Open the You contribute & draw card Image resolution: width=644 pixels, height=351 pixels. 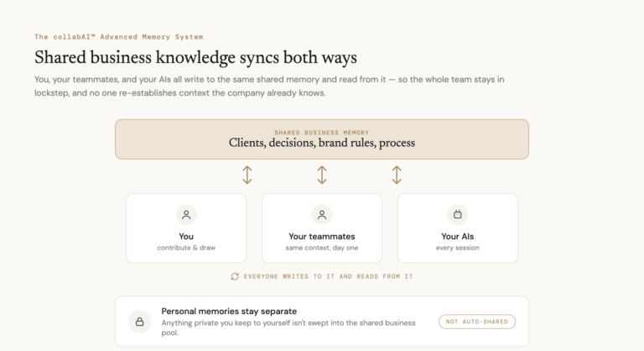click(x=186, y=228)
